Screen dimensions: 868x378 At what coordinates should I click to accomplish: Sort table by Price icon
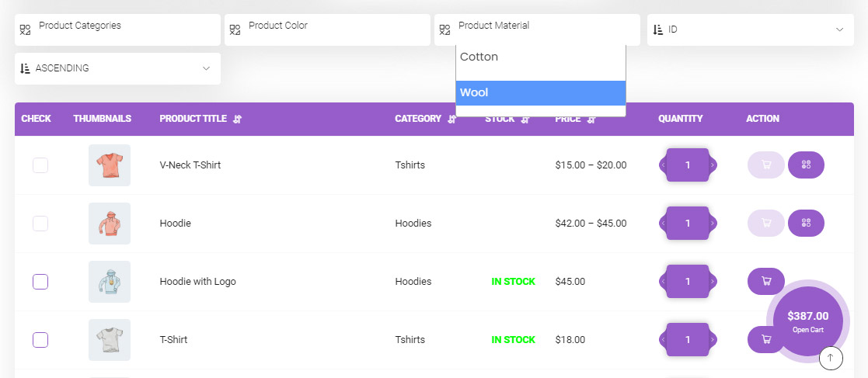(x=591, y=119)
